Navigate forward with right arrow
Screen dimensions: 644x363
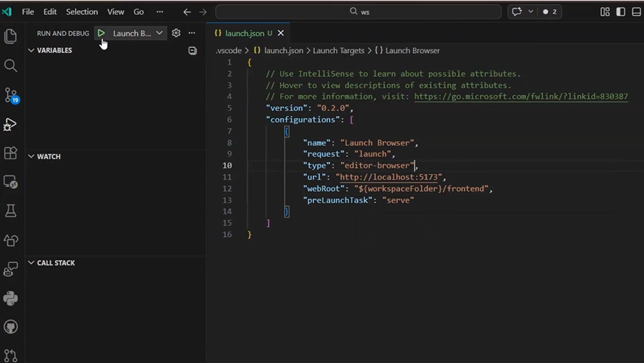(203, 12)
